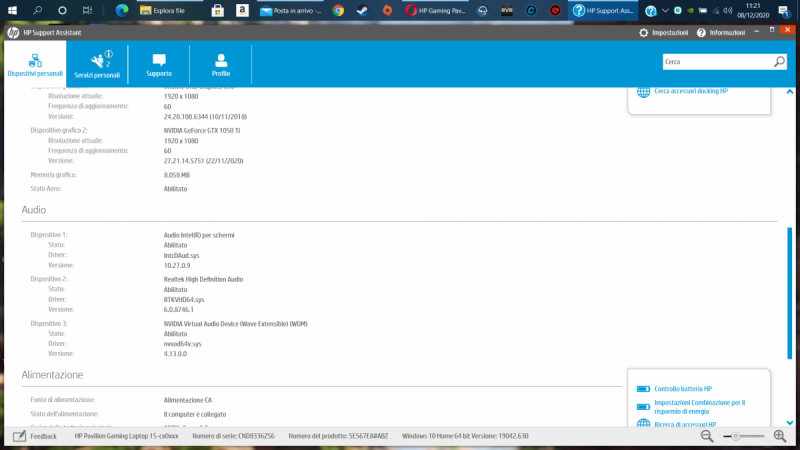Open Microsoft Store from the taskbar
The image size is (800, 450).
[x=218, y=10]
